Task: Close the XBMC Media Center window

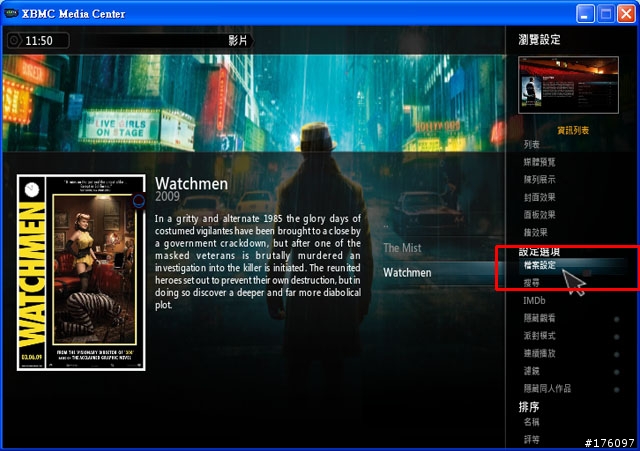Action: click(626, 14)
